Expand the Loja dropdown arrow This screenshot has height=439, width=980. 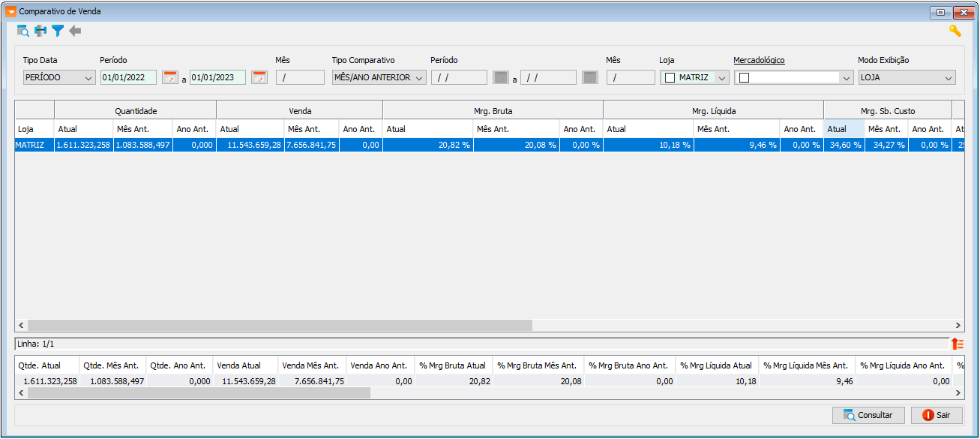pyautogui.click(x=722, y=77)
